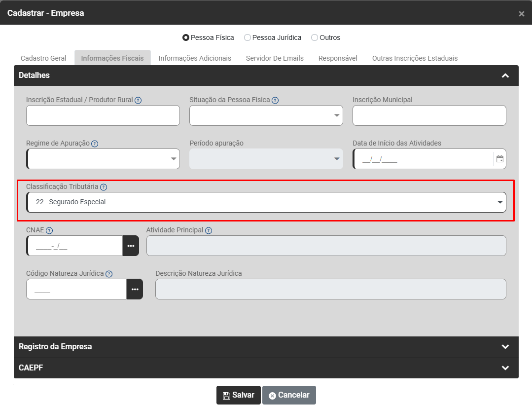Select the Pessoa Jurídica radio option

248,37
